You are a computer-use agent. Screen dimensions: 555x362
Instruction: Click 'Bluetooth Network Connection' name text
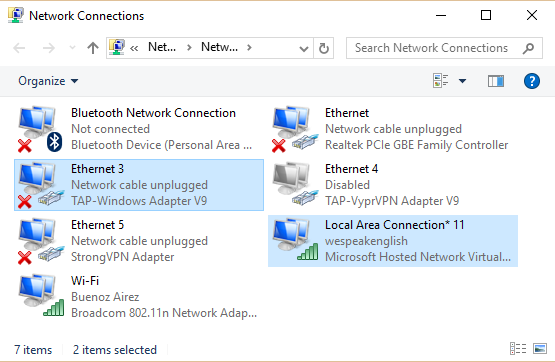(153, 113)
